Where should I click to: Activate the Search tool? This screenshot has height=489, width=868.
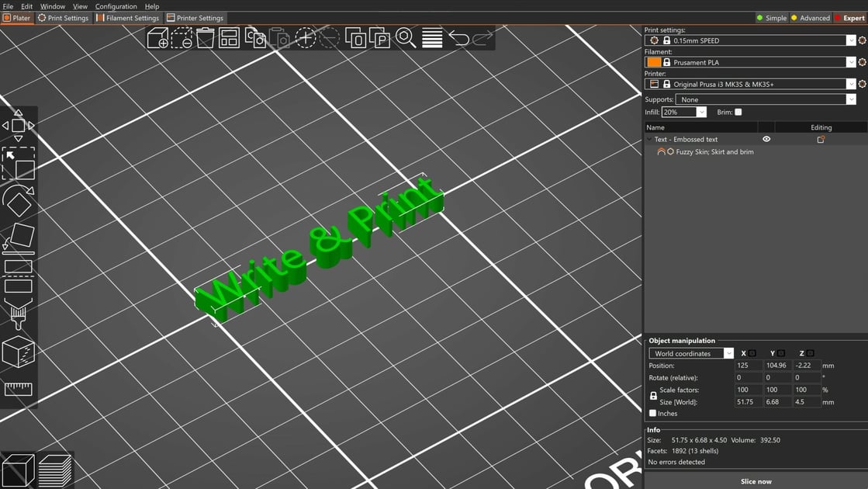tap(406, 37)
